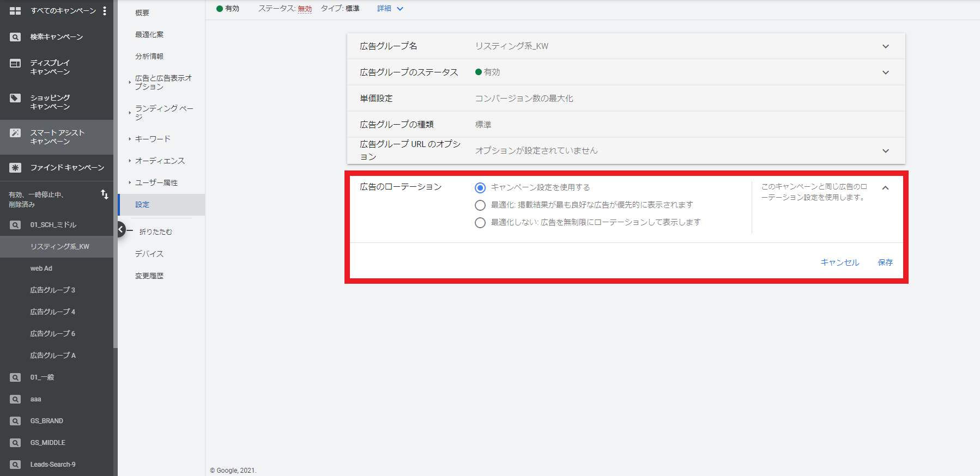Click the 無効 status link at top

(305, 9)
